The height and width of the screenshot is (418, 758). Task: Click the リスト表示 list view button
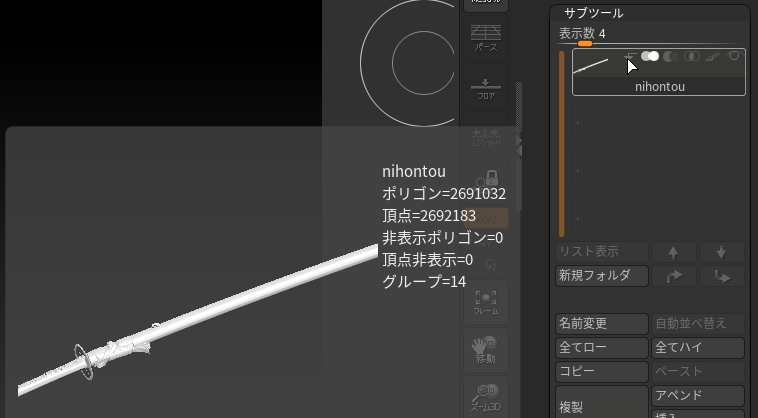click(x=601, y=252)
